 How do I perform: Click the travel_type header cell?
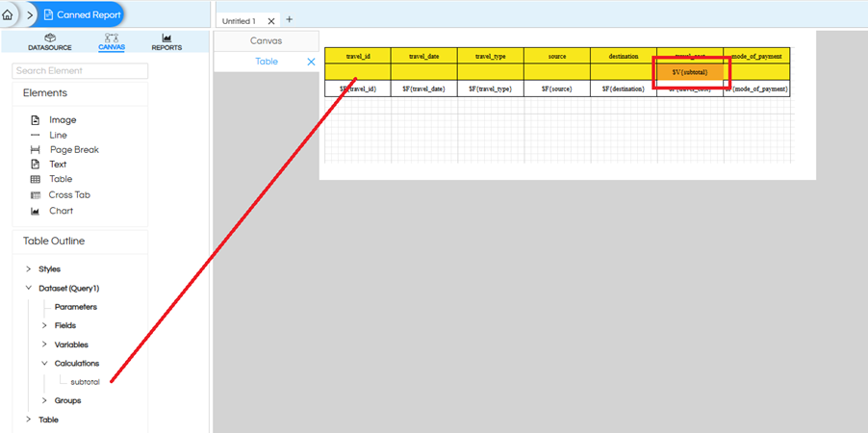491,56
